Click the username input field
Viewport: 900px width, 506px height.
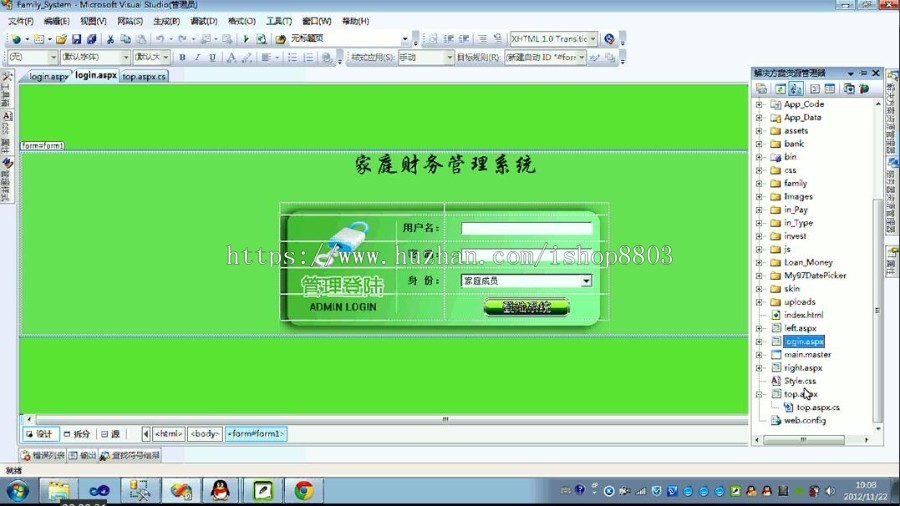(526, 228)
